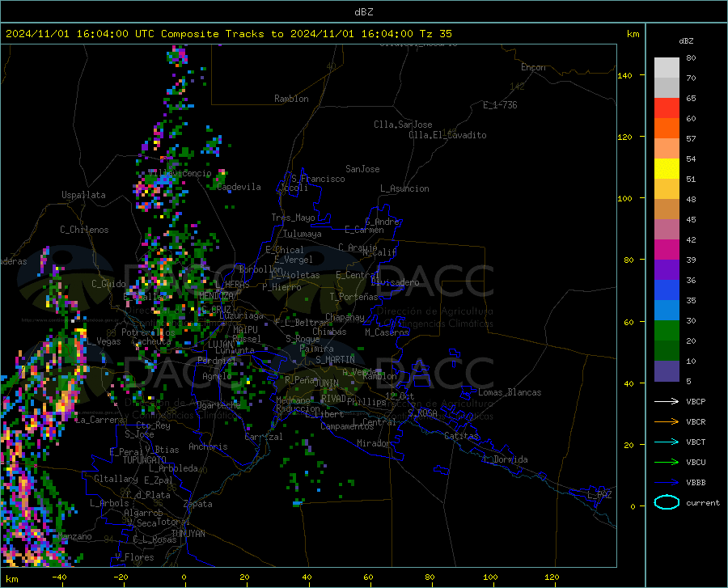Click the 'MENDOZA' map label
728x588 pixels.
[216, 296]
